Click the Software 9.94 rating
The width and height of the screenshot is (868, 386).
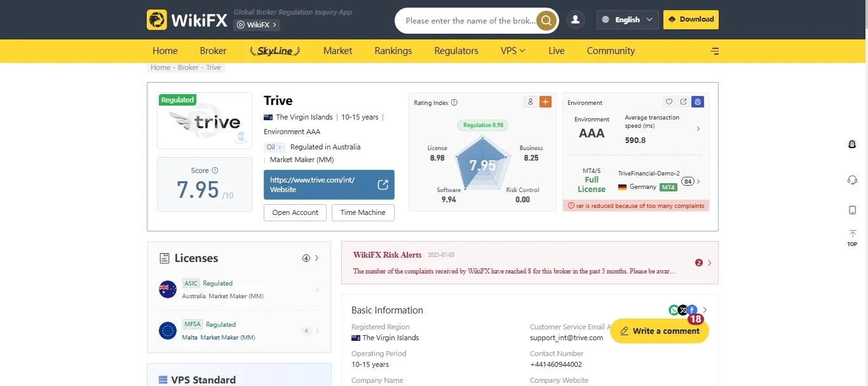[449, 195]
